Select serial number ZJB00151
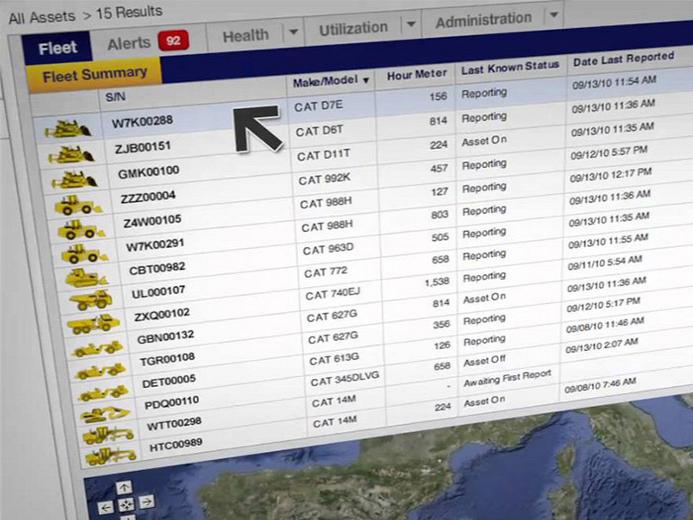Image resolution: width=693 pixels, height=520 pixels. pos(143,147)
